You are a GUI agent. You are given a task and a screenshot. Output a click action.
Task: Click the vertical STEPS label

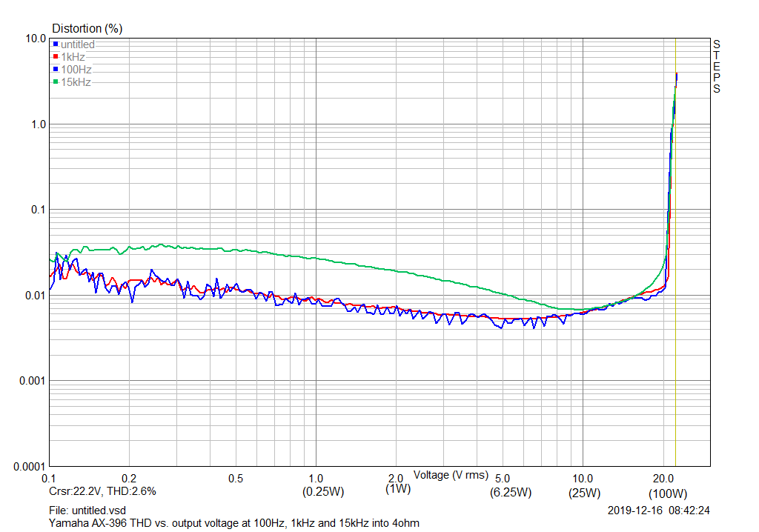coord(717,67)
